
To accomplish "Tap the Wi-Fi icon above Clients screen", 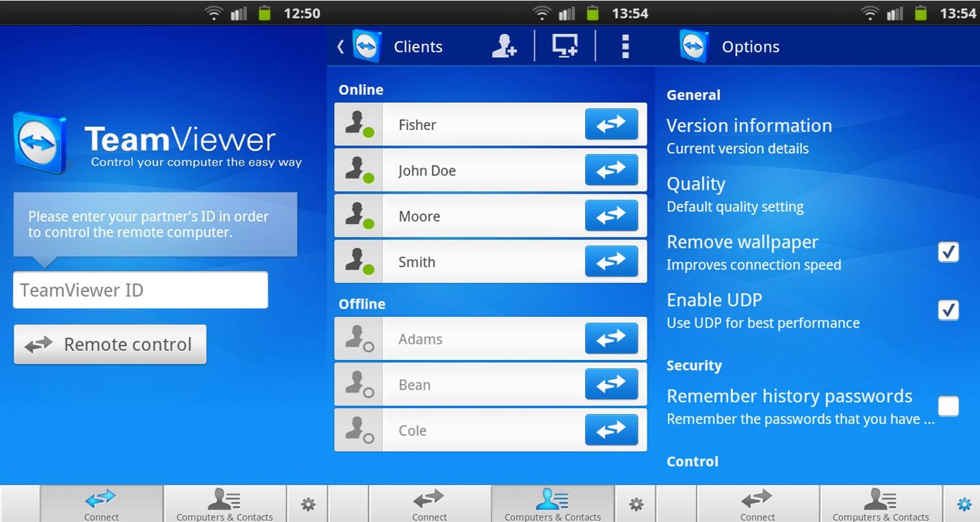I will coord(542,13).
